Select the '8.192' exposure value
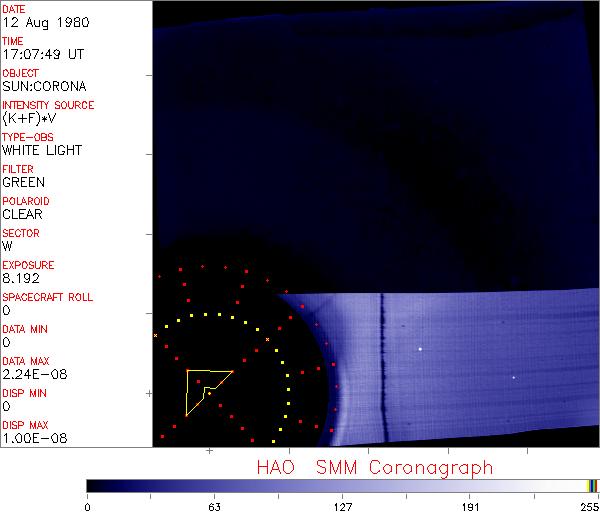The width and height of the screenshot is (600, 512). coord(20,278)
